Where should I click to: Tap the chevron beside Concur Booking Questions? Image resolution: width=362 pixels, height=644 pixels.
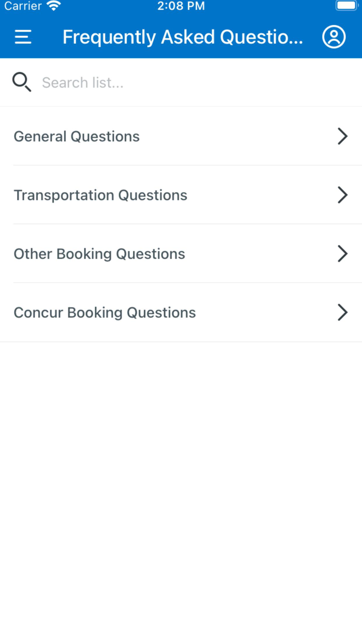342,312
